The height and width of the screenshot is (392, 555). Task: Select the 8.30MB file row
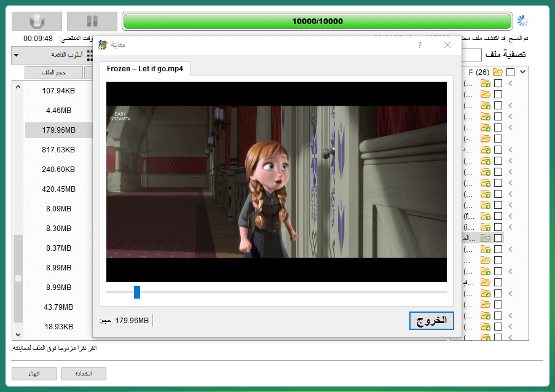click(58, 228)
